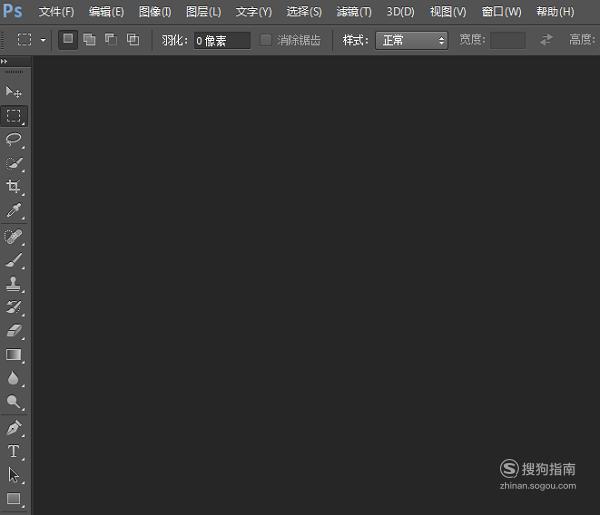Choose Subtract from Selection mode

coord(111,39)
